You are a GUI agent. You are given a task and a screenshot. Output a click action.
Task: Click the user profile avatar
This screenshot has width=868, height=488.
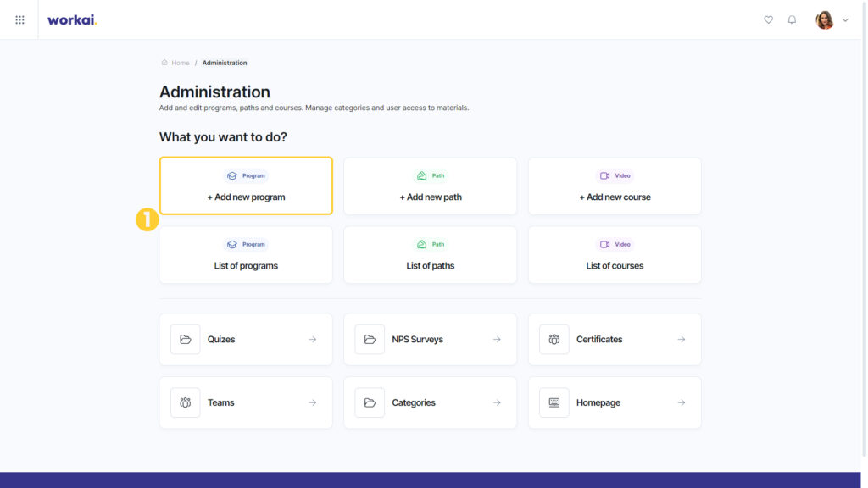(x=824, y=20)
